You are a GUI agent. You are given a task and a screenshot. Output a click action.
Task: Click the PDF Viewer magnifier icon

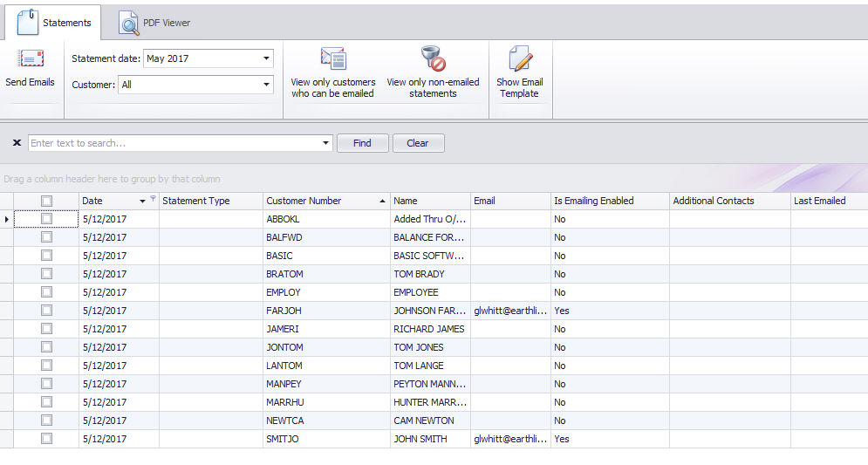(x=128, y=24)
